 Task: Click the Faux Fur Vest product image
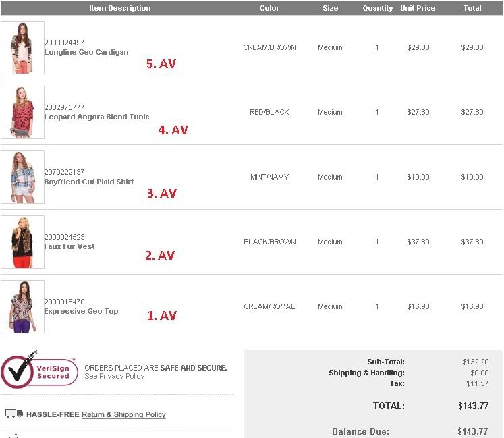point(22,242)
